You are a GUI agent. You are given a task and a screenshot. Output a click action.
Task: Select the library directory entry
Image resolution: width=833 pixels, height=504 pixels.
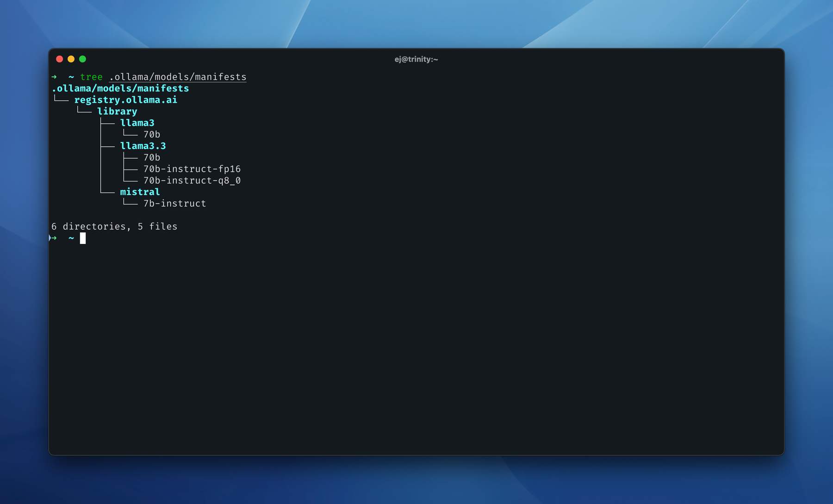(117, 112)
